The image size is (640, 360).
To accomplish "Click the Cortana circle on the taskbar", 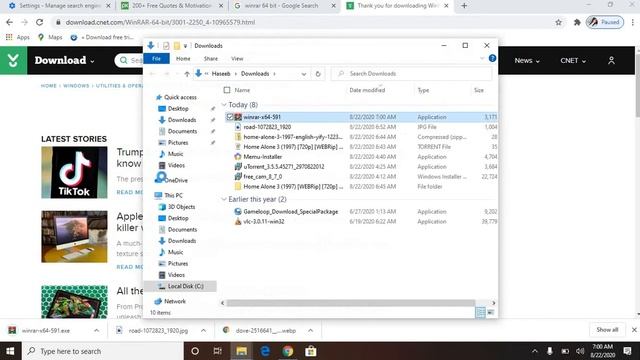I will [x=195, y=351].
